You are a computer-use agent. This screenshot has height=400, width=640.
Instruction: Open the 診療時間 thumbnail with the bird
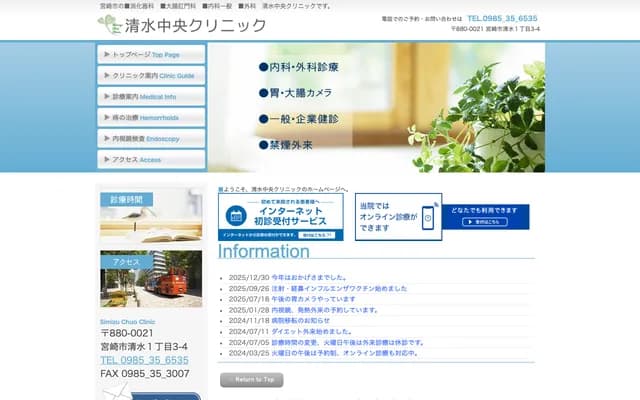[x=151, y=216]
